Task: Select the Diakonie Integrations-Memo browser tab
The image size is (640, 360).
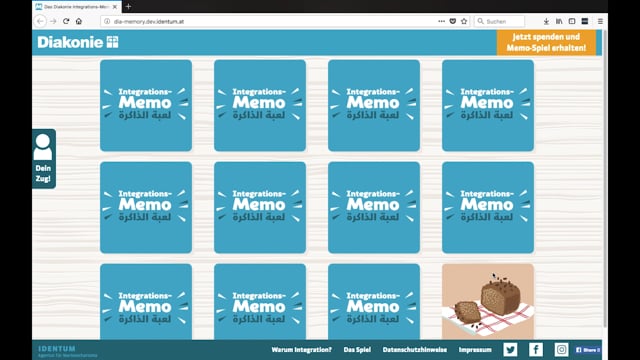Action: pos(76,7)
